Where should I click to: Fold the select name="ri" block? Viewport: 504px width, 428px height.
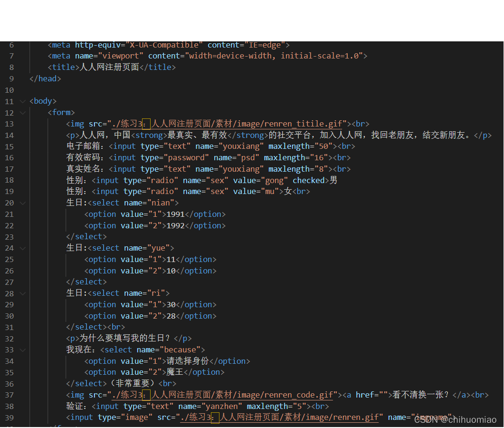(22, 293)
